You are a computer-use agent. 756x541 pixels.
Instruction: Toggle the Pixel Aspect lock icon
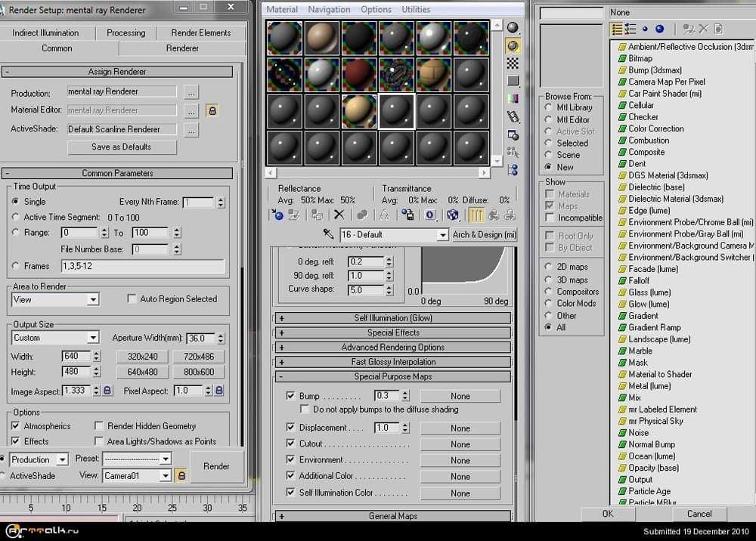tap(219, 390)
